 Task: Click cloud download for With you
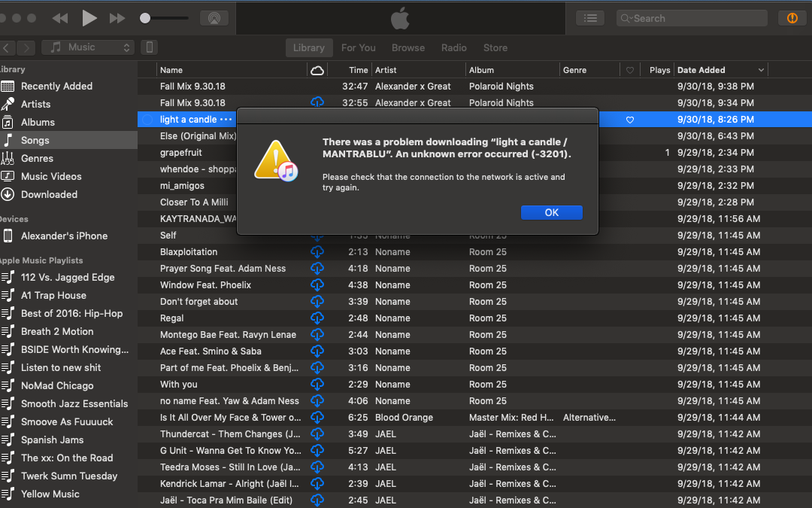coord(317,385)
